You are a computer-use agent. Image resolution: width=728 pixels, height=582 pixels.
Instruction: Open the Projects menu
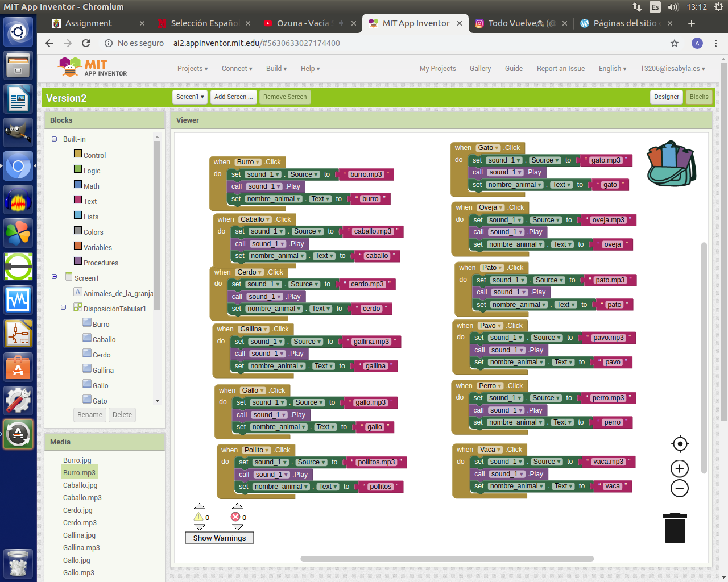coord(192,69)
